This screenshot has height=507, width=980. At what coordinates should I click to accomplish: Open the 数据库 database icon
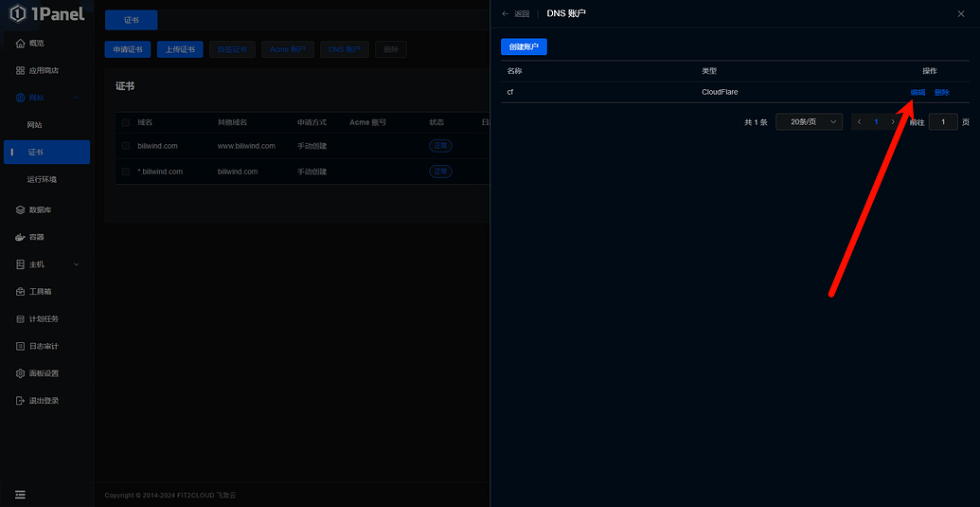tap(20, 210)
